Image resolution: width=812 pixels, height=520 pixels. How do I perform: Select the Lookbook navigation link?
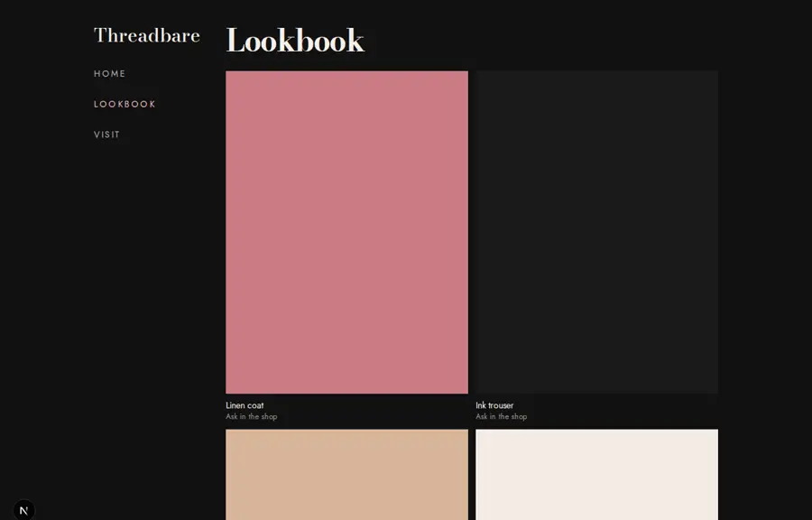click(125, 104)
